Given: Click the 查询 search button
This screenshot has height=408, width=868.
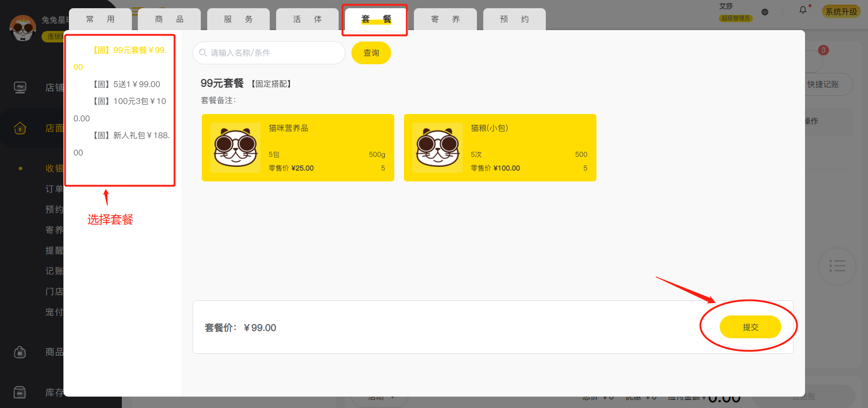Looking at the screenshot, I should tap(371, 53).
